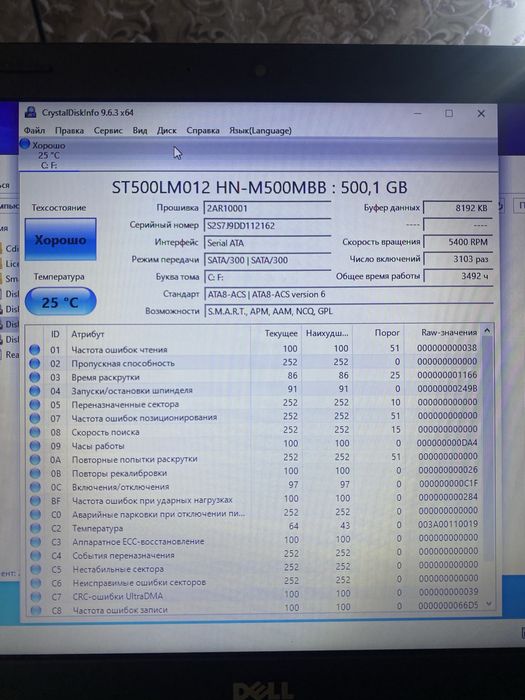Viewport: 525px width, 700px height.
Task: Click status icon for row 04 Запуски/остановки шпинделя
Action: [x=35, y=391]
